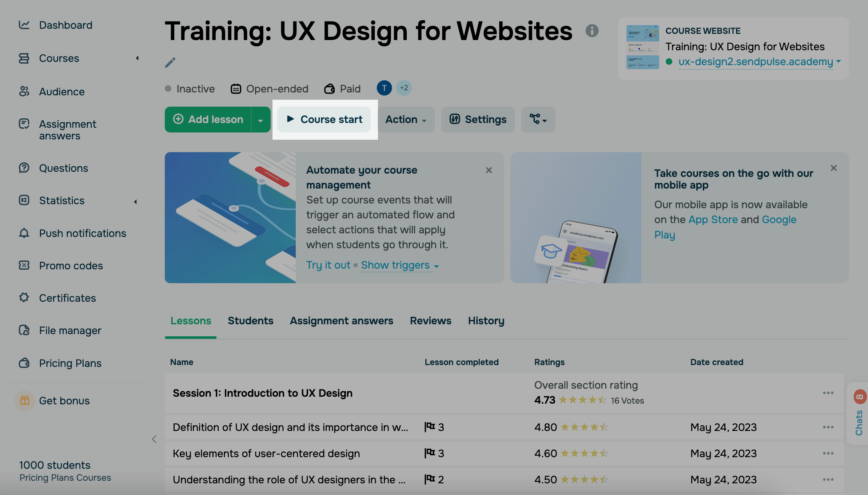Follow the App Store link

tap(713, 219)
